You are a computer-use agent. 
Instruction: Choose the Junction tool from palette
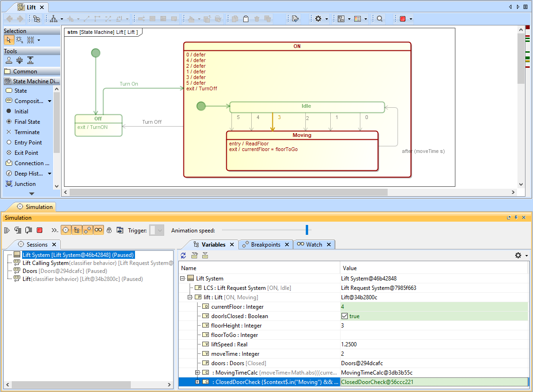[25, 184]
